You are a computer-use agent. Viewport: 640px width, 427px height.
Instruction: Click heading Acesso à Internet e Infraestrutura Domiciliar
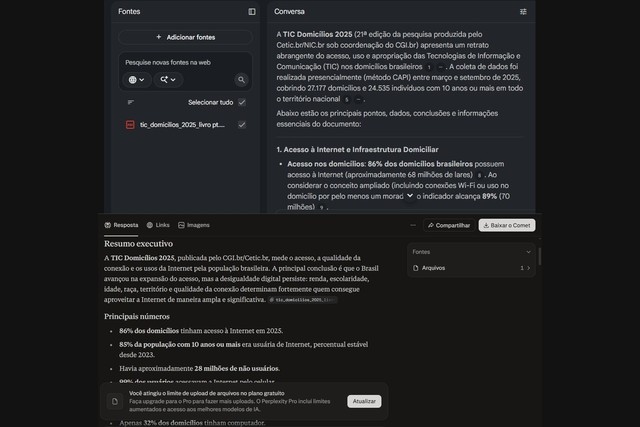357,149
